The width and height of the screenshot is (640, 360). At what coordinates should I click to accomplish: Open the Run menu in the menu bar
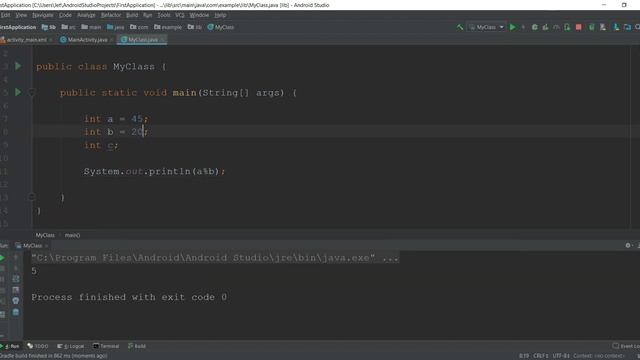tap(147, 15)
